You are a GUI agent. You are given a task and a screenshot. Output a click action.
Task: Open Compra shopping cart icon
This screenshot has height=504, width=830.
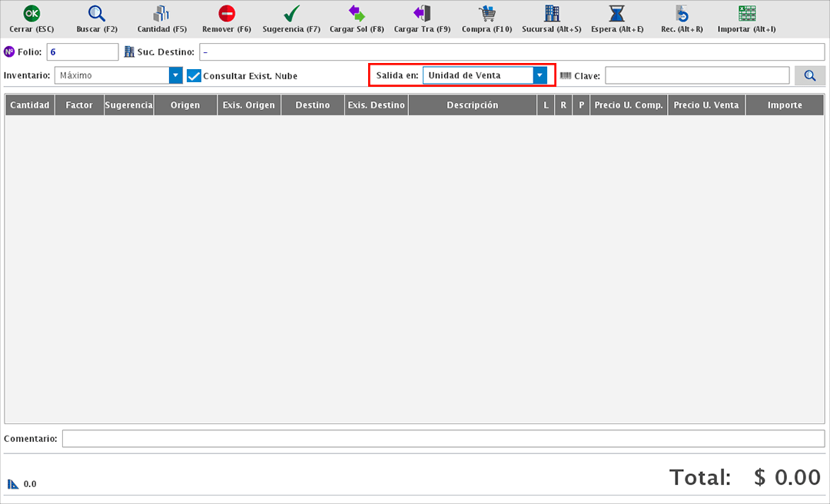(486, 14)
